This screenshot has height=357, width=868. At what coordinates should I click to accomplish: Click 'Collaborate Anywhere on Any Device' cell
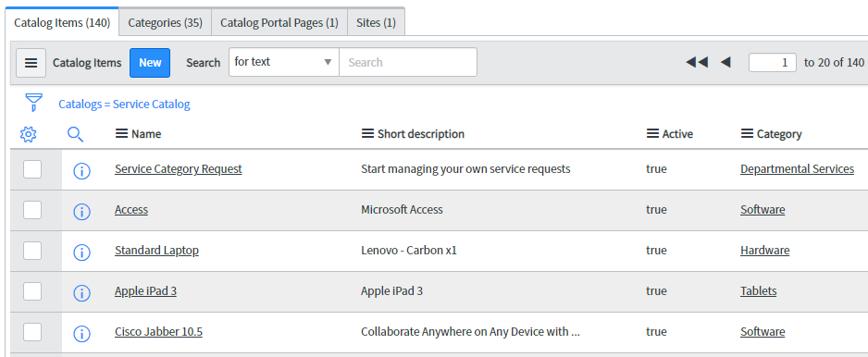click(x=470, y=331)
